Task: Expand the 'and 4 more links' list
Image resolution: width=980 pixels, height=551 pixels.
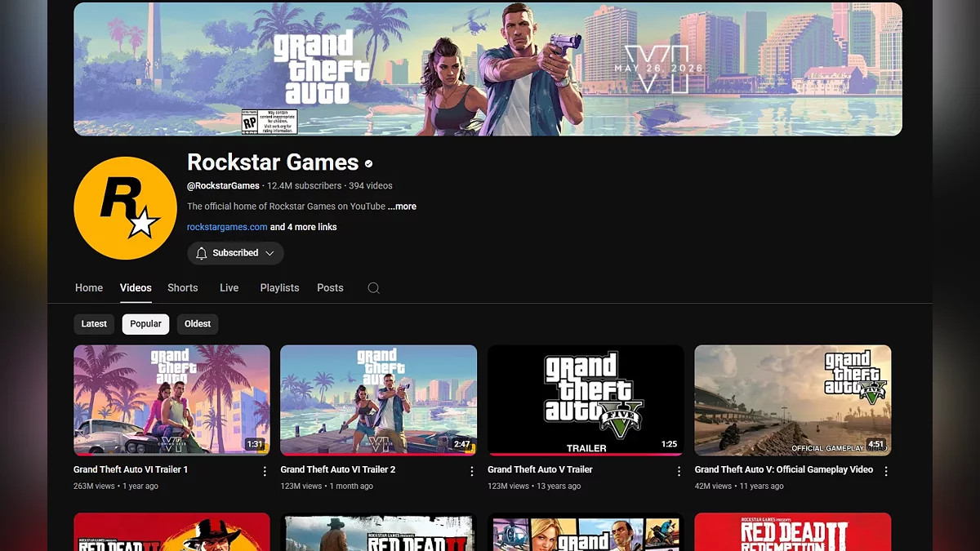Action: [303, 227]
